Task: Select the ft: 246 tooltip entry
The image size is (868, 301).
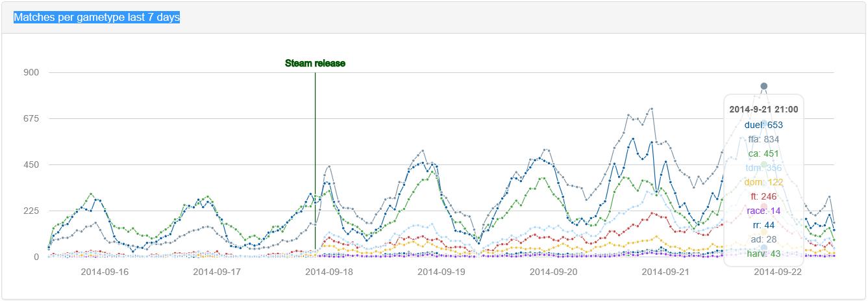Action: coord(763,196)
